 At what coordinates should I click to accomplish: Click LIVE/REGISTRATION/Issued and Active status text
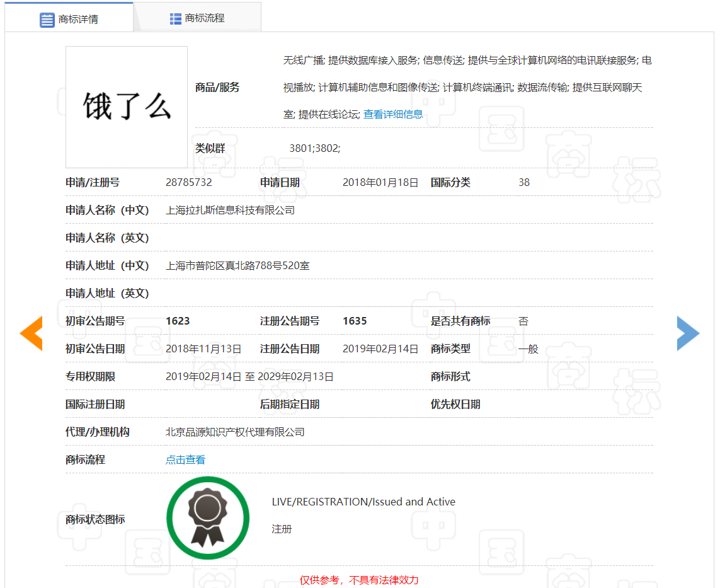point(363,502)
